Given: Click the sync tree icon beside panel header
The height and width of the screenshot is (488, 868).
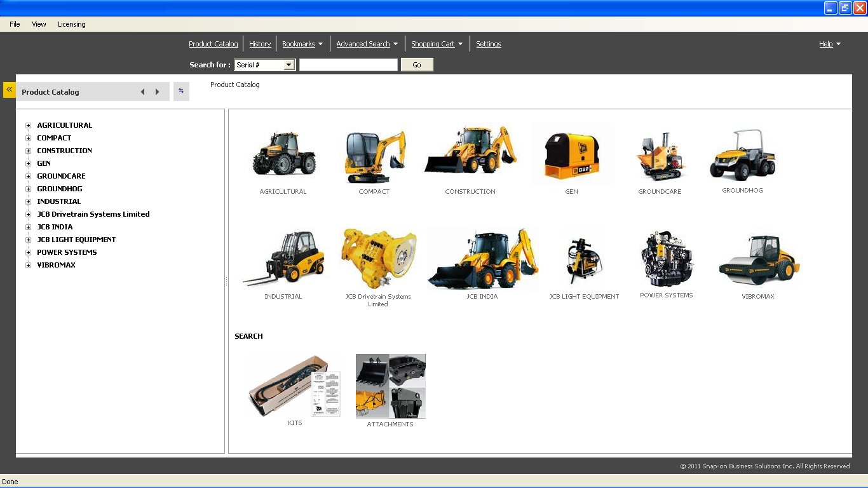Looking at the screenshot, I should (181, 91).
